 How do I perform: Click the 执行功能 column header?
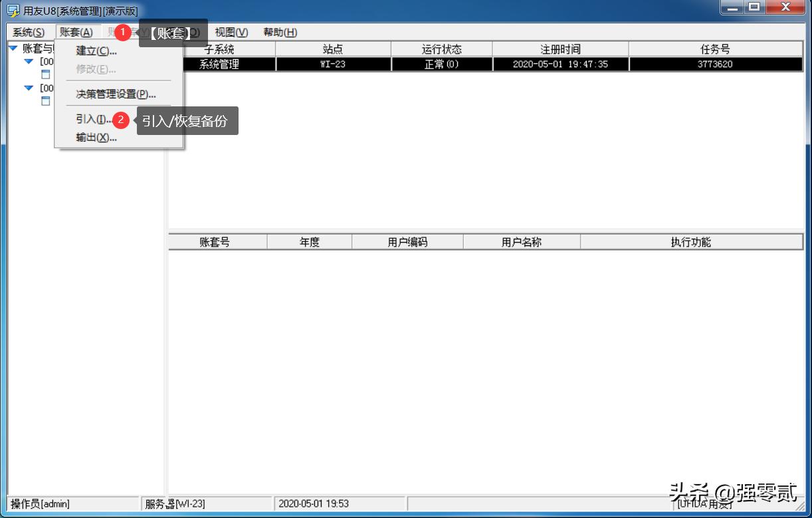pyautogui.click(x=691, y=241)
